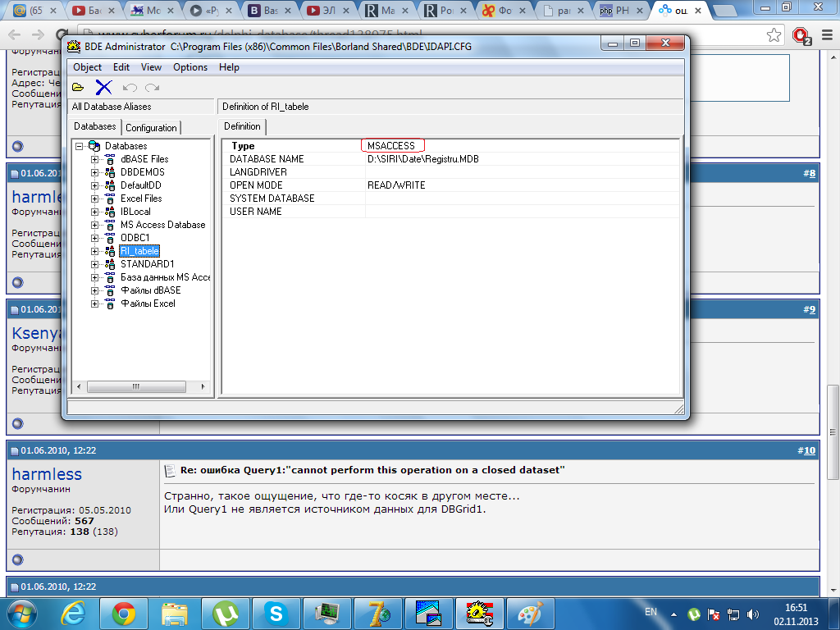
Task: Select the База данных MS Access alias
Action: coord(165,277)
